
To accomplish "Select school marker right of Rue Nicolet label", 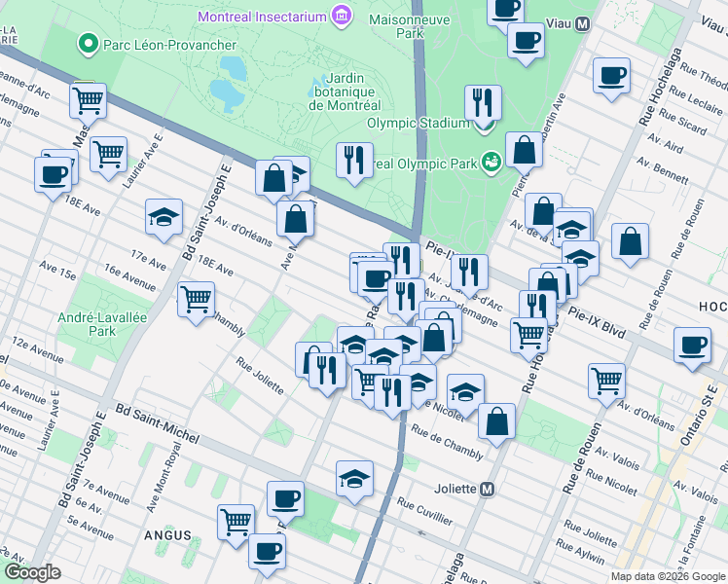I will pos(465,392).
